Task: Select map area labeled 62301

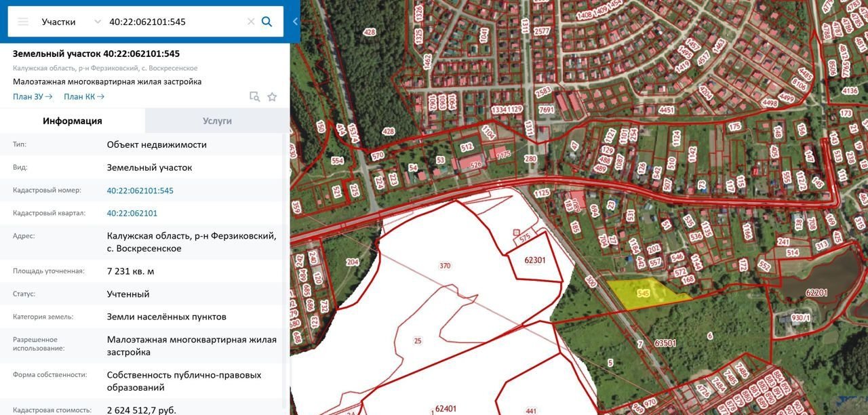Action: 535,260
